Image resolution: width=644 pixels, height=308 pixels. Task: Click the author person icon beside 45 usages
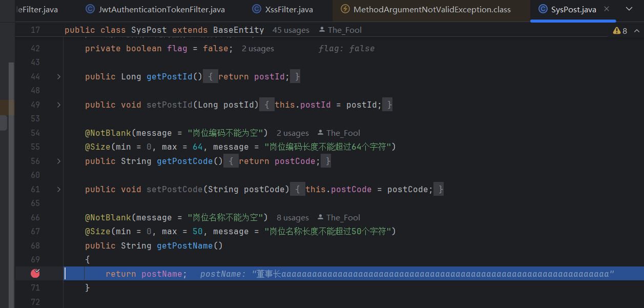pyautogui.click(x=322, y=30)
